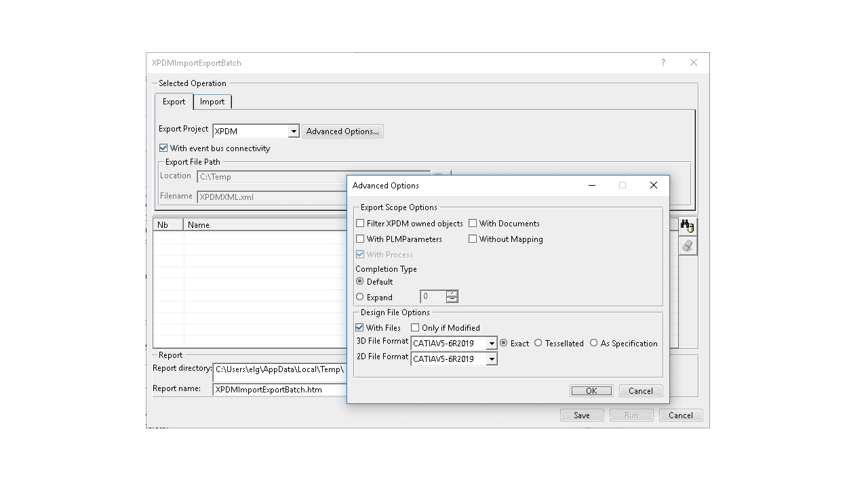Open the Export Project dropdown
868x488 pixels.
coord(294,131)
